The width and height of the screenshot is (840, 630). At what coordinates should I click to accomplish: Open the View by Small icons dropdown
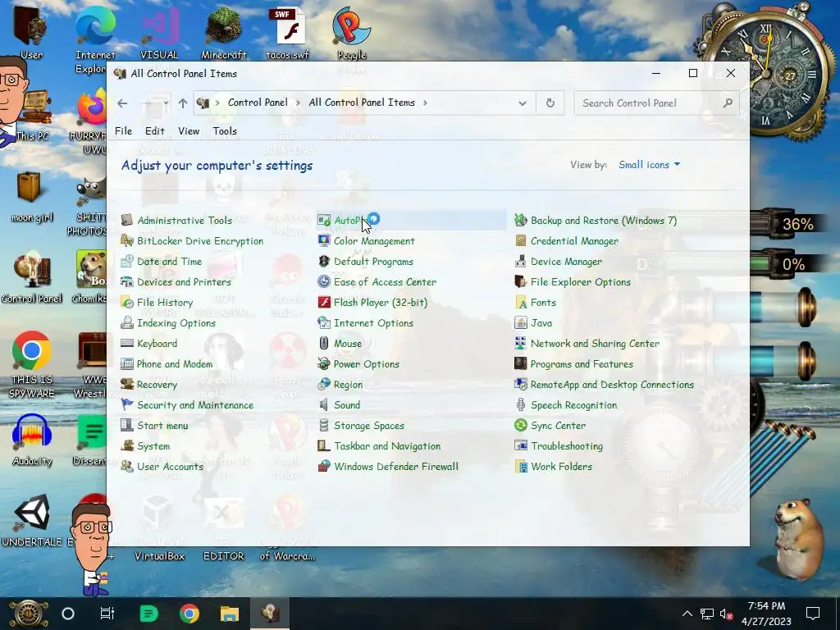point(650,165)
